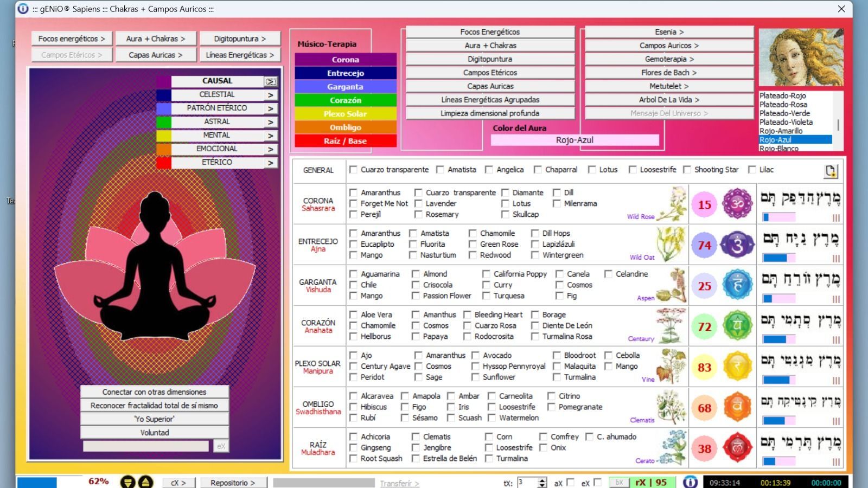Expand the EMOCIONAL layer arrow
The width and height of the screenshot is (868, 488).
[x=271, y=149]
